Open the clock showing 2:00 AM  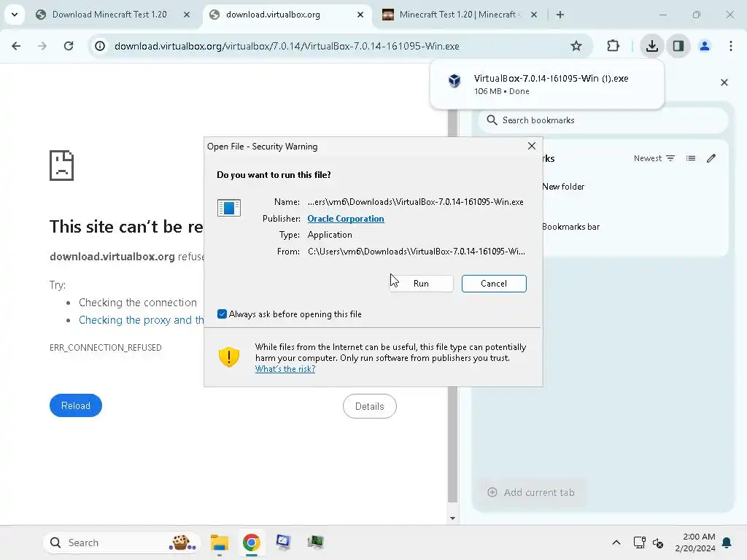[695, 542]
